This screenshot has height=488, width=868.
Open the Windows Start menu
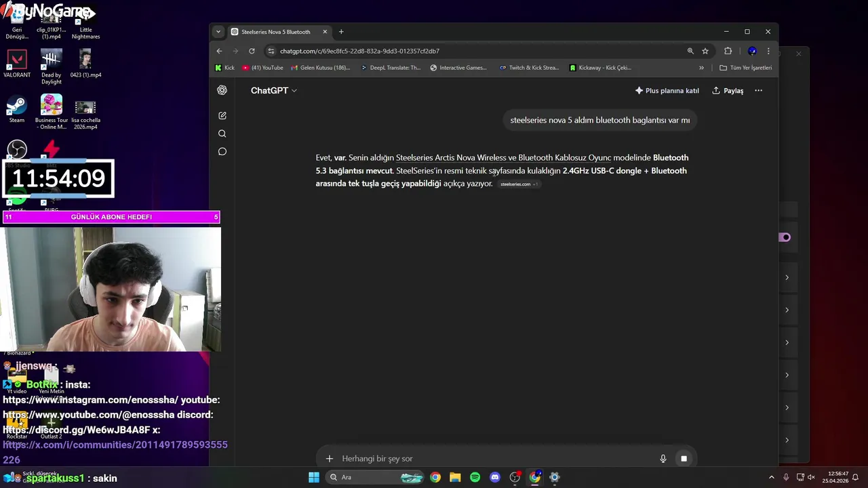click(314, 477)
